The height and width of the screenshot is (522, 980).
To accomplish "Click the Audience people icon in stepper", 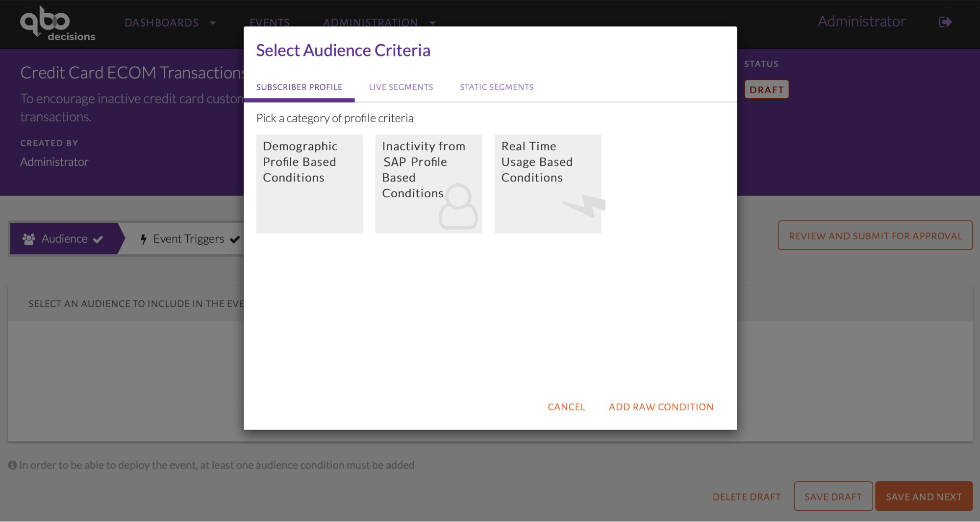I will [29, 239].
